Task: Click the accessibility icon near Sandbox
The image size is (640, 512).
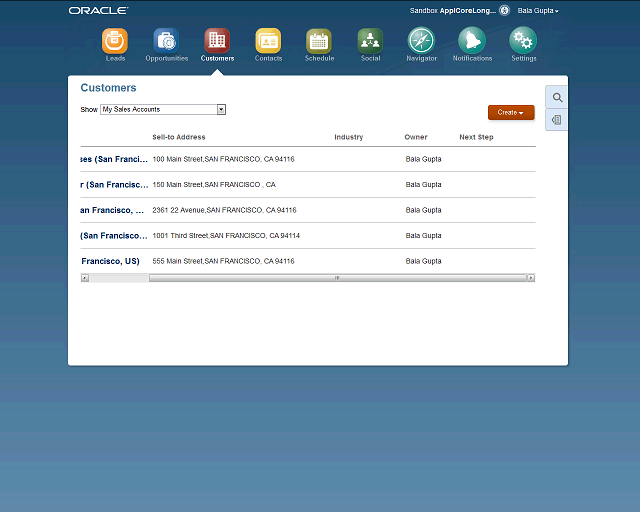Action: (x=504, y=11)
